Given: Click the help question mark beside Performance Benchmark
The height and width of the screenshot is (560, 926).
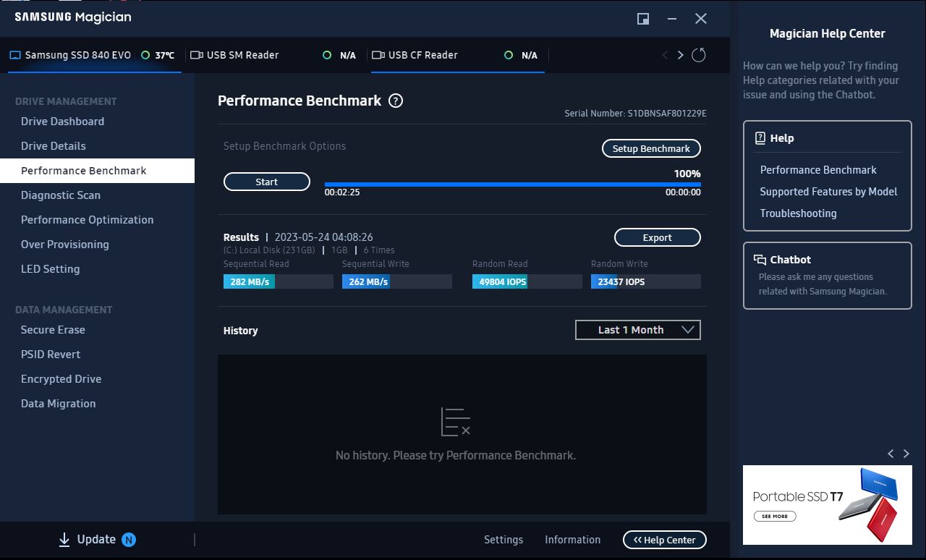Looking at the screenshot, I should point(396,101).
